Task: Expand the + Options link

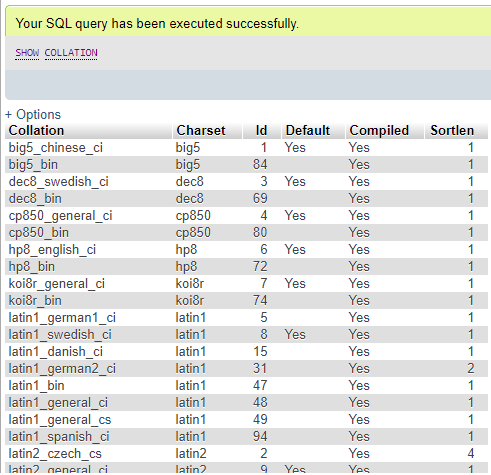Action: click(x=33, y=114)
